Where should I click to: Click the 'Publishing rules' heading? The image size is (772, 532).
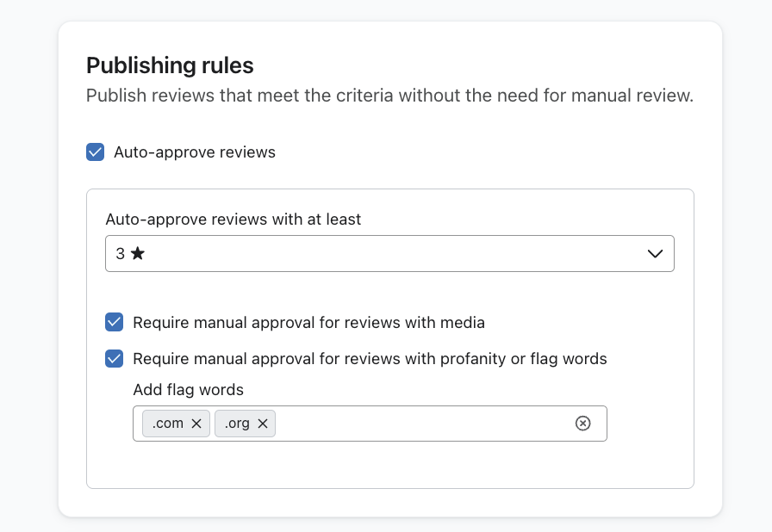(170, 65)
